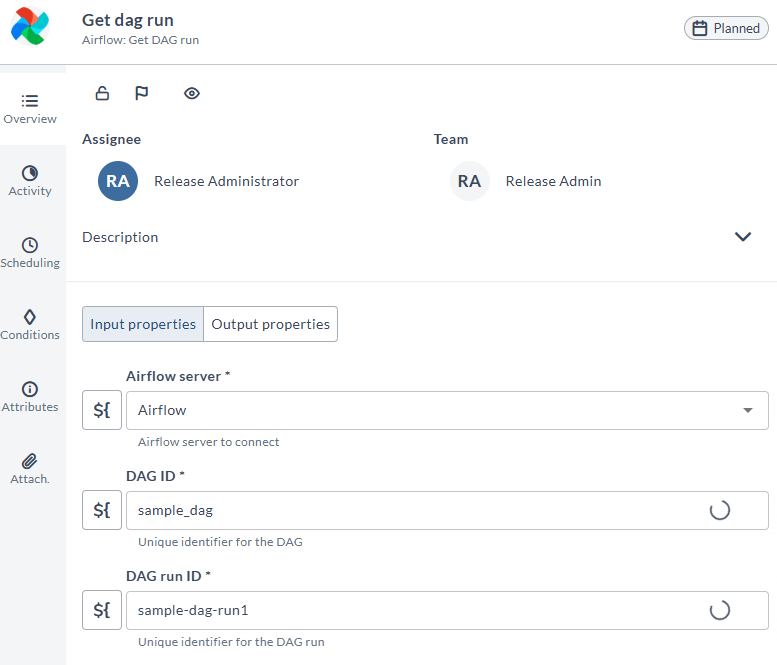
Task: Open the Attach. sidebar section
Action: point(30,469)
